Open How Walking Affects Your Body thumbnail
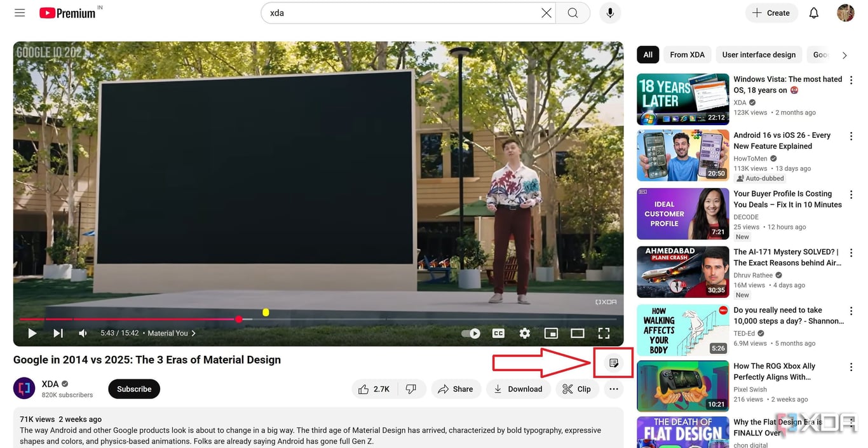Screen dimensions: 868x448 pyautogui.click(x=683, y=330)
